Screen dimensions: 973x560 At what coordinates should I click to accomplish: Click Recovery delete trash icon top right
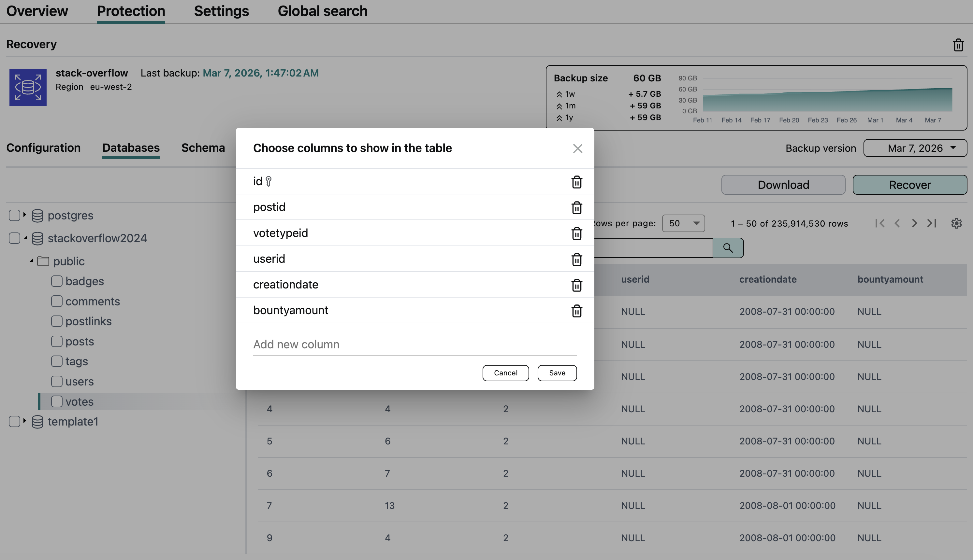(x=958, y=45)
